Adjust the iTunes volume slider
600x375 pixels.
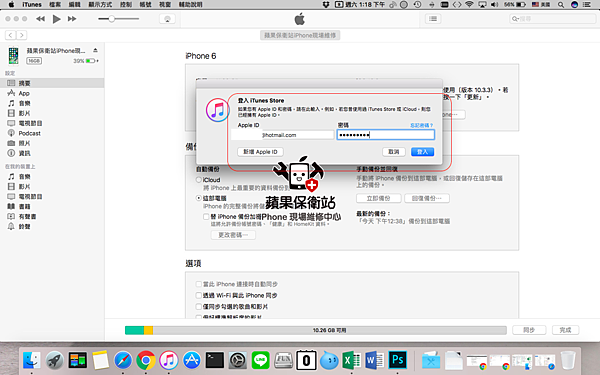click(118, 19)
